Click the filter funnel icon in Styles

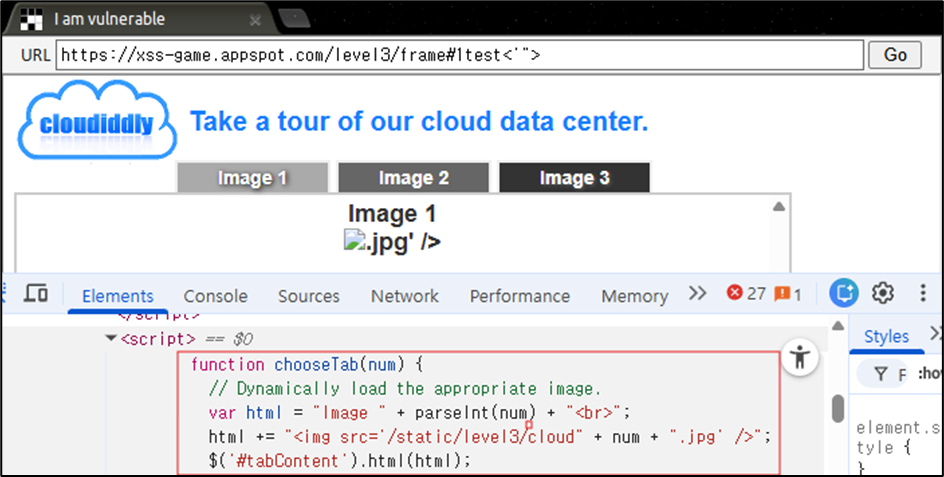click(881, 375)
